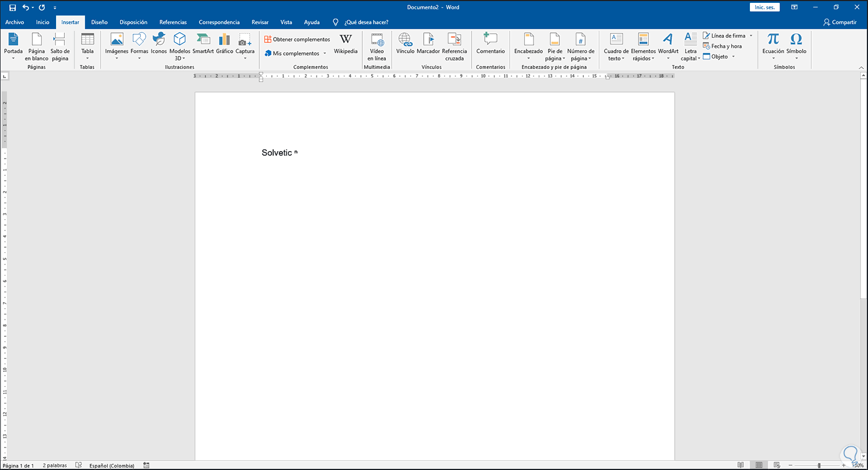The width and height of the screenshot is (868, 470).
Task: Insert a cover page with Portada
Action: click(x=13, y=46)
